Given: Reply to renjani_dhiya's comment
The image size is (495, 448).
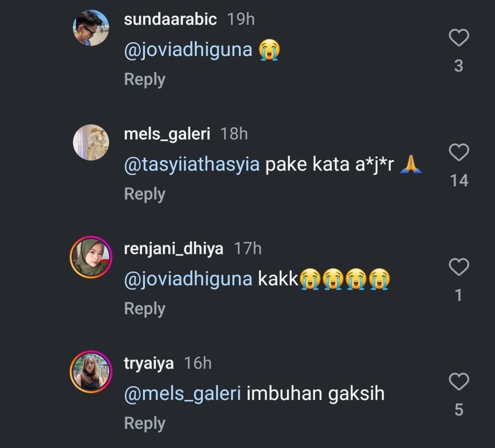Looking at the screenshot, I should coord(144,308).
